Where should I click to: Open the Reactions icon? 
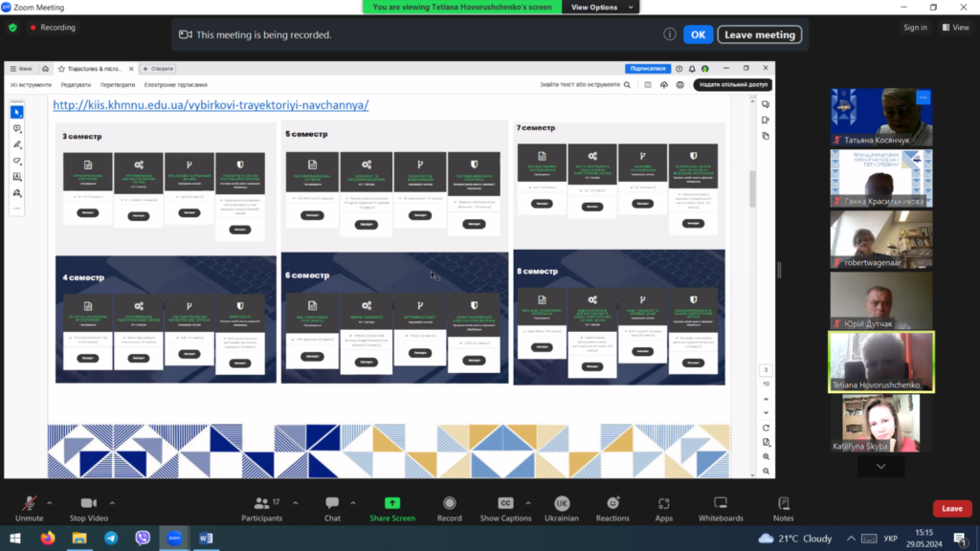612,504
